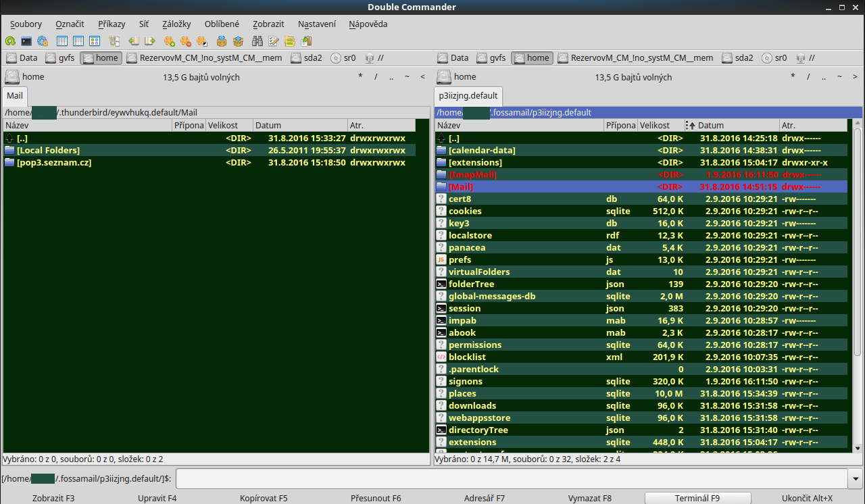Open file search with the binoculars icon
This screenshot has height=504, width=865.
tap(257, 41)
